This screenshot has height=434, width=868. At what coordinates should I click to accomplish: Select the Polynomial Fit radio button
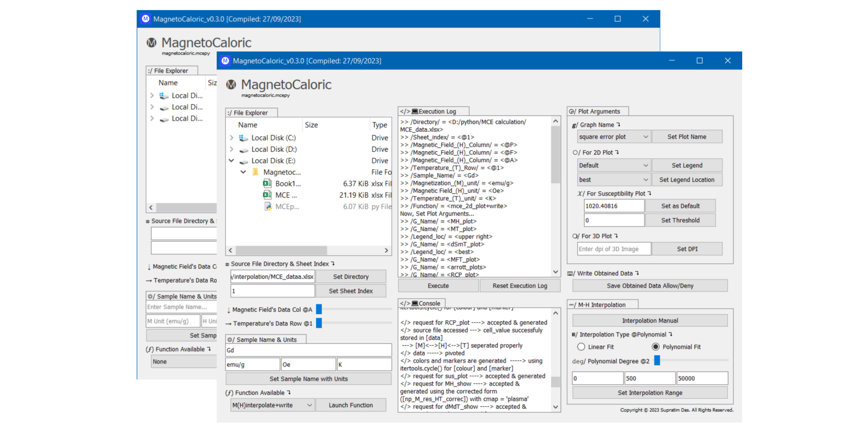(656, 347)
